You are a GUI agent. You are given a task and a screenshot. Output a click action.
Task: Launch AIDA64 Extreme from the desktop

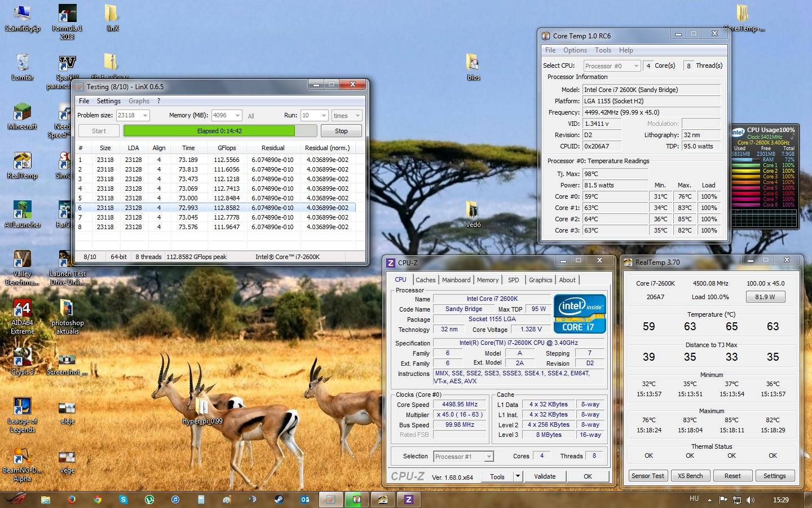pos(22,317)
